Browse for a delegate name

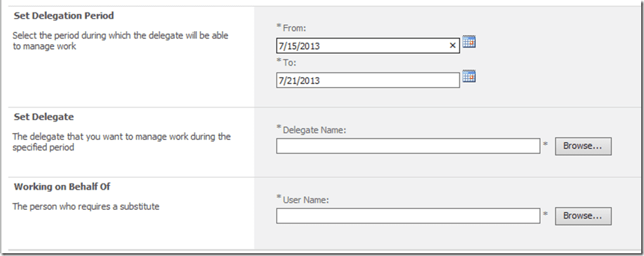pos(583,146)
